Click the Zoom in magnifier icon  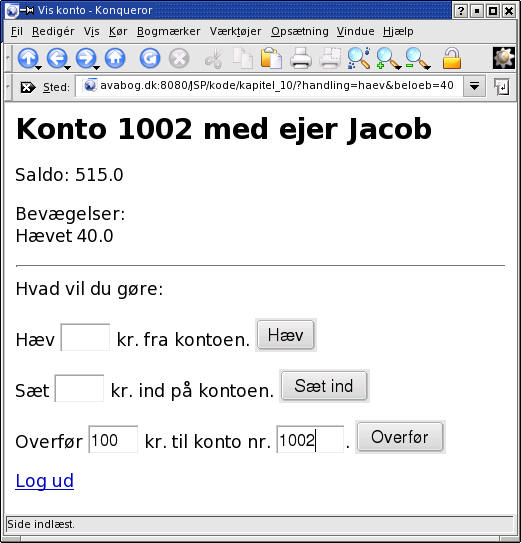388,58
